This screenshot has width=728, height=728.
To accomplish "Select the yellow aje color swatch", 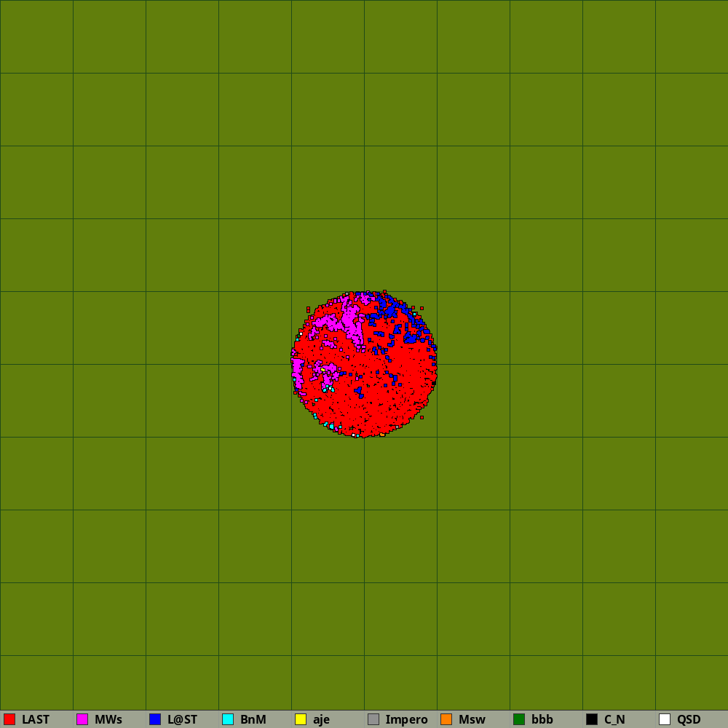I will pyautogui.click(x=301, y=719).
